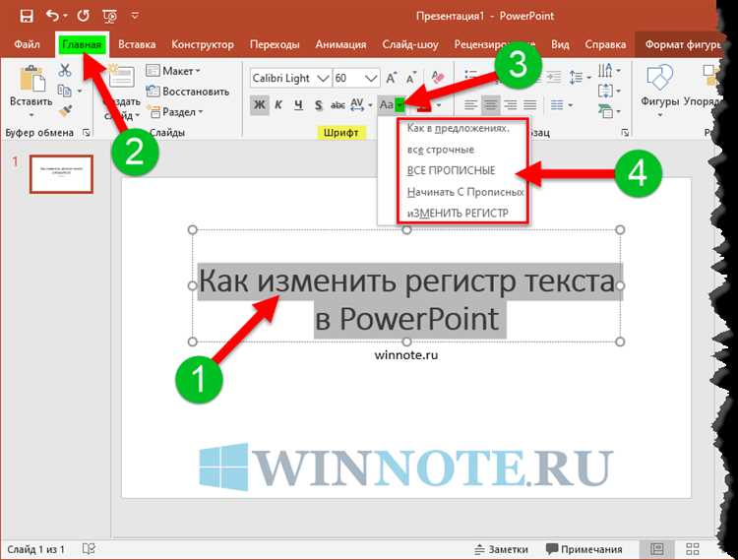Copy selection with the copy icon
This screenshot has width=738, height=560.
pyautogui.click(x=64, y=91)
